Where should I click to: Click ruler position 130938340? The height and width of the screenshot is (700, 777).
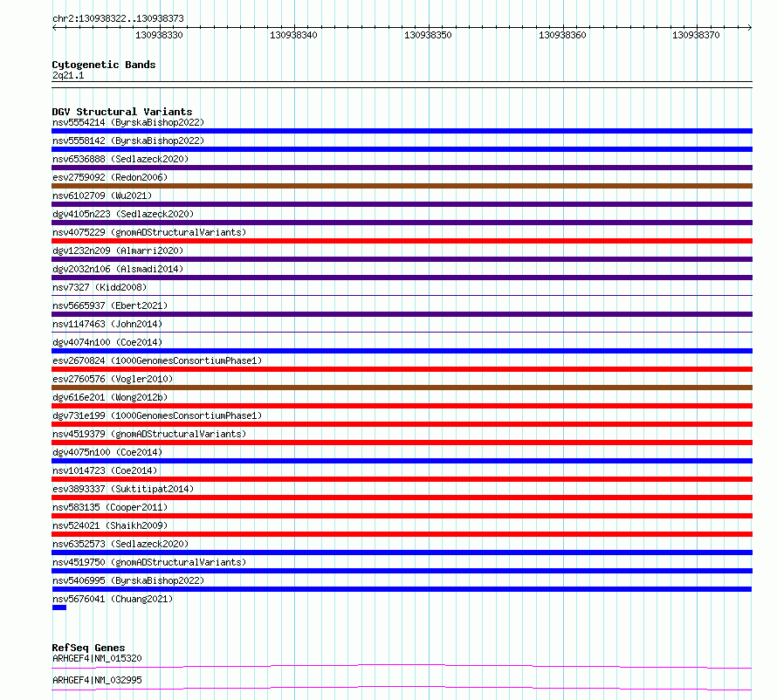pyautogui.click(x=293, y=35)
